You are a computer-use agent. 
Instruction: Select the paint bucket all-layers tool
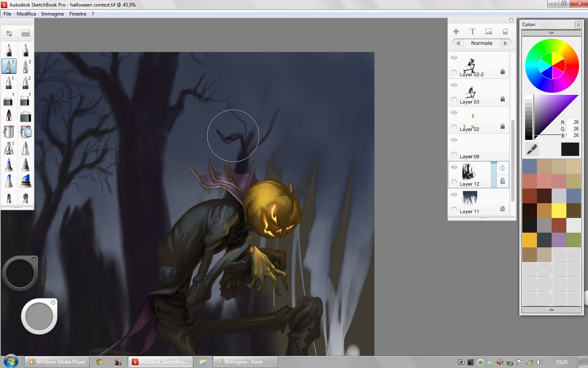coord(25,132)
